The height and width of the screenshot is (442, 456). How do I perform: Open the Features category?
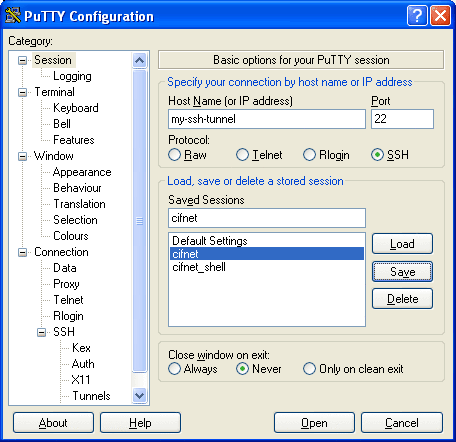74,140
